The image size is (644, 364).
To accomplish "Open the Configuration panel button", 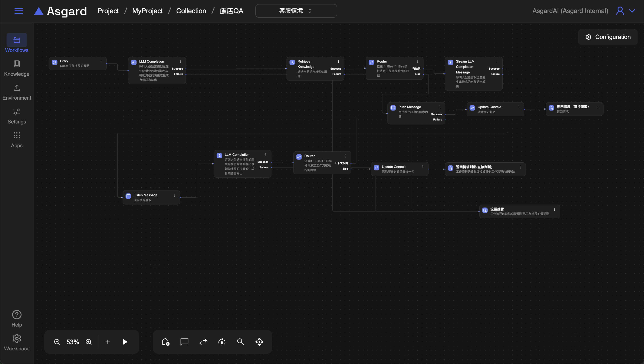I will click(x=608, y=37).
